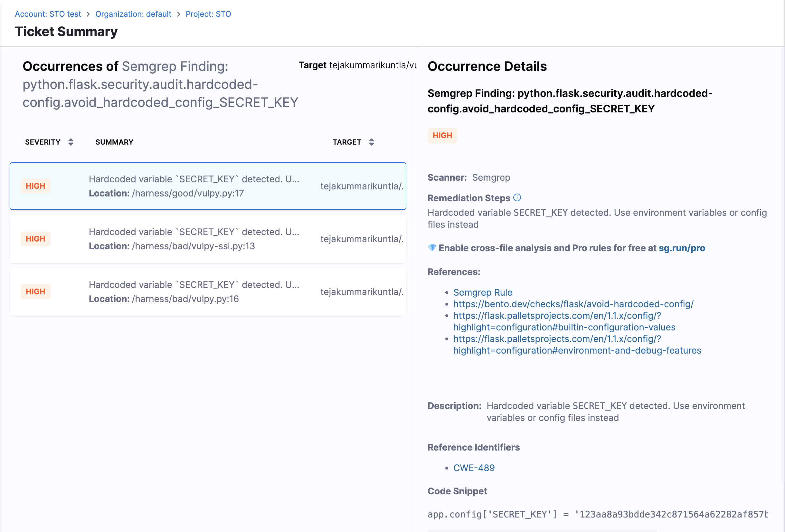Open Organization: default breadcrumb
The height and width of the screenshot is (532, 785).
tap(133, 14)
